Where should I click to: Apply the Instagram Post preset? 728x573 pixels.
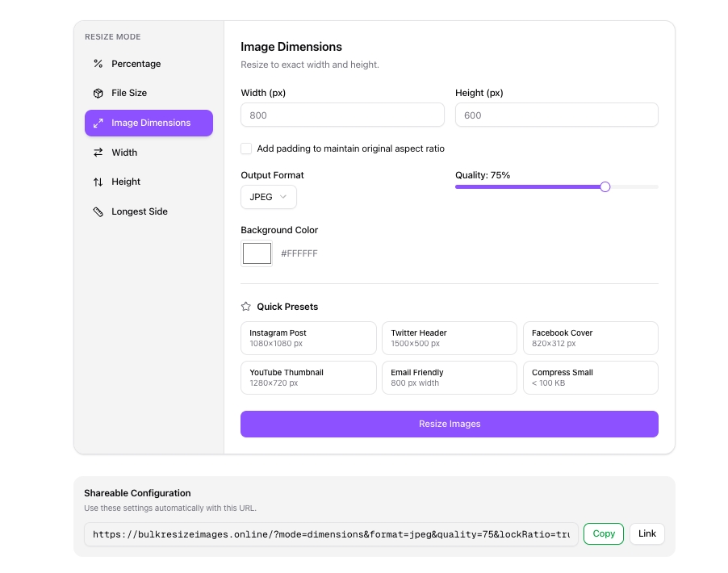[308, 338]
